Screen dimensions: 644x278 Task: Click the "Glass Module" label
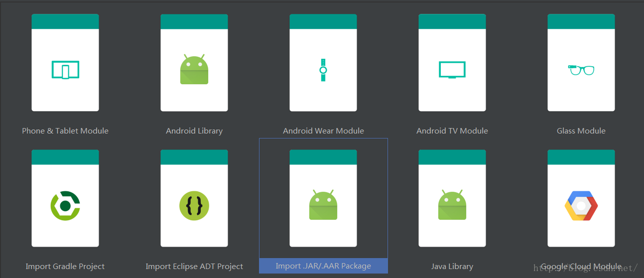[x=581, y=131]
